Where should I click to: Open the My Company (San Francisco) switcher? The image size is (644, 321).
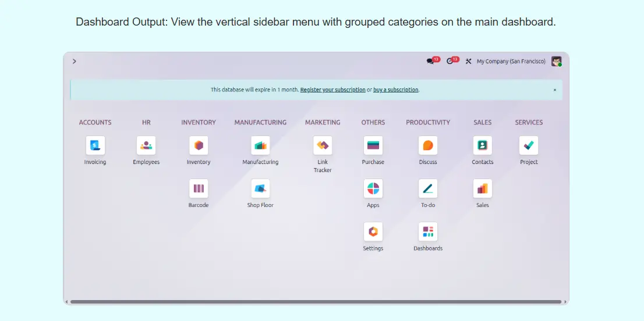pyautogui.click(x=511, y=61)
